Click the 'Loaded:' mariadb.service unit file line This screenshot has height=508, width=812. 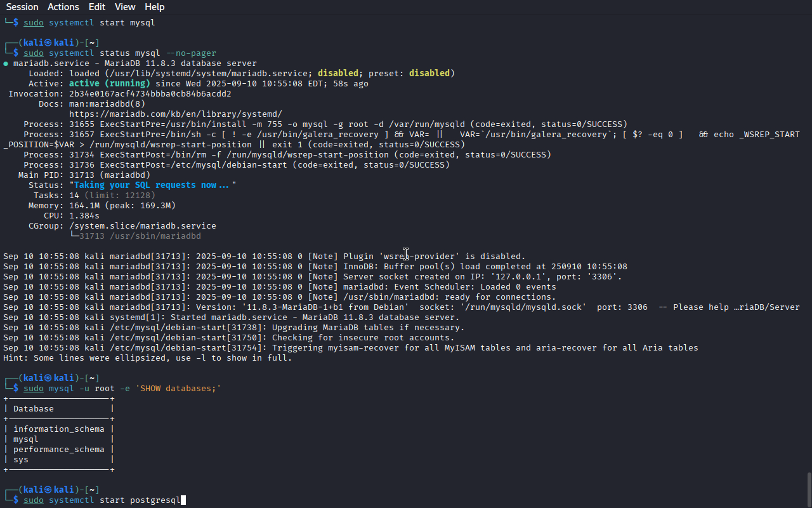click(x=242, y=74)
